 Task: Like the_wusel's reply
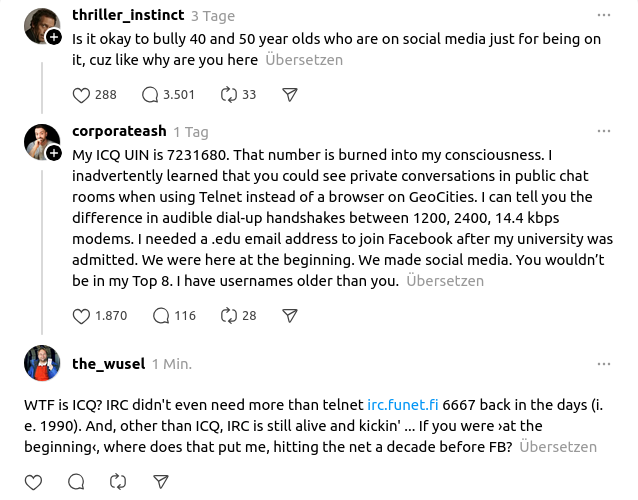pos(33,482)
